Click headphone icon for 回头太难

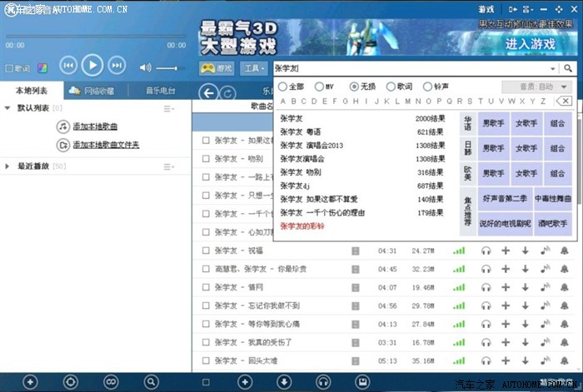point(486,360)
